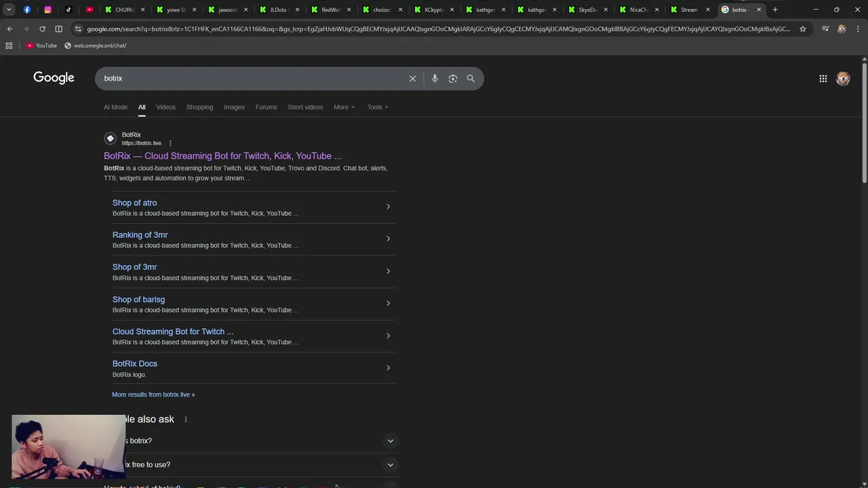
Task: Open the tab search dropdown arrow
Action: (9, 9)
